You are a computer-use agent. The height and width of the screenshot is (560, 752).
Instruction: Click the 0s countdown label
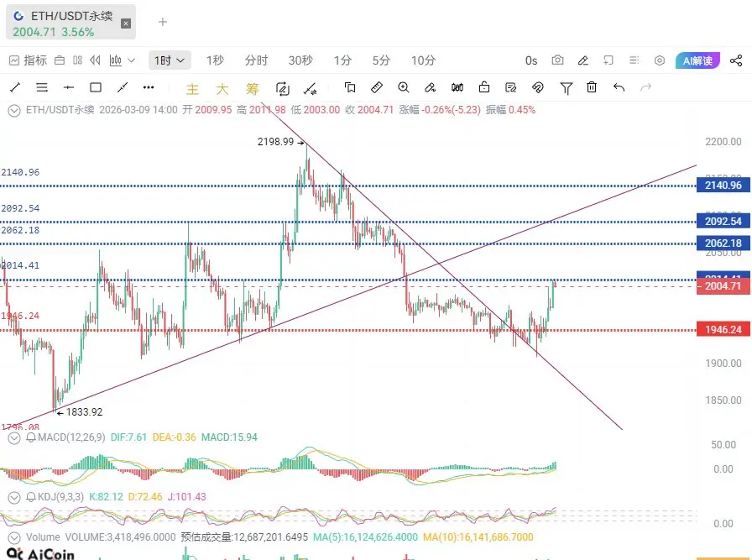531,60
